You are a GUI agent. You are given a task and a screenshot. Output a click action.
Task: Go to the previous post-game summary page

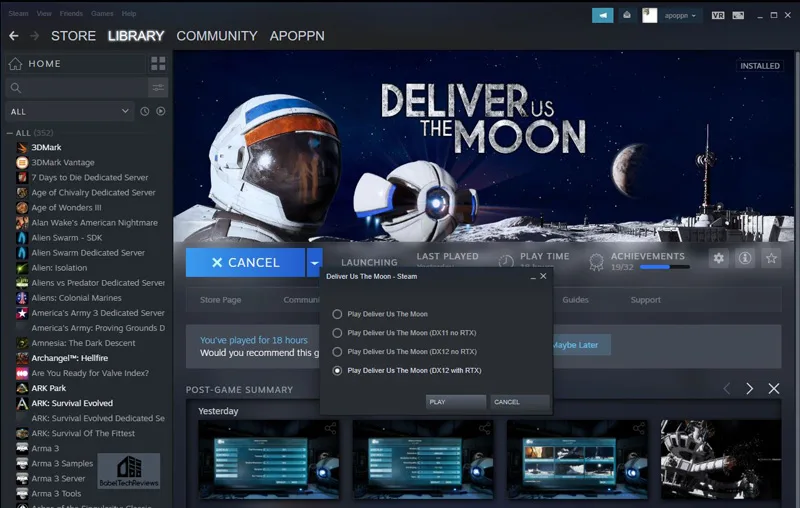[x=727, y=389]
